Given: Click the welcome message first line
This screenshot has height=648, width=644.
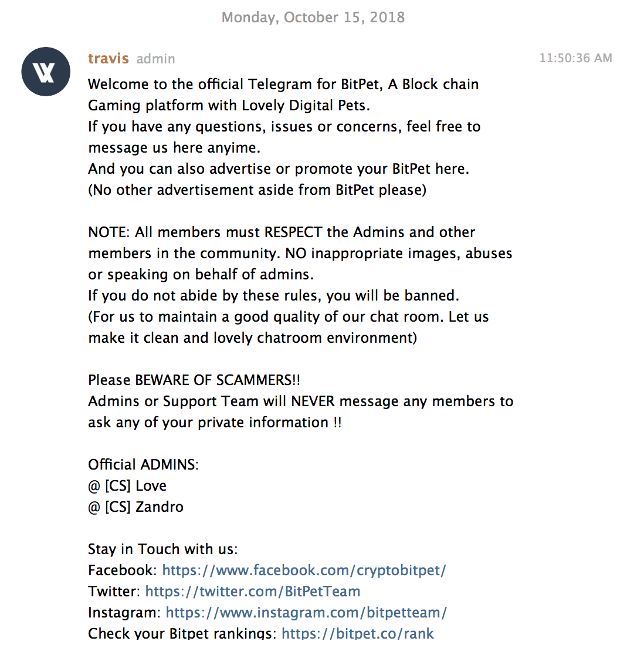Looking at the screenshot, I should 283,85.
